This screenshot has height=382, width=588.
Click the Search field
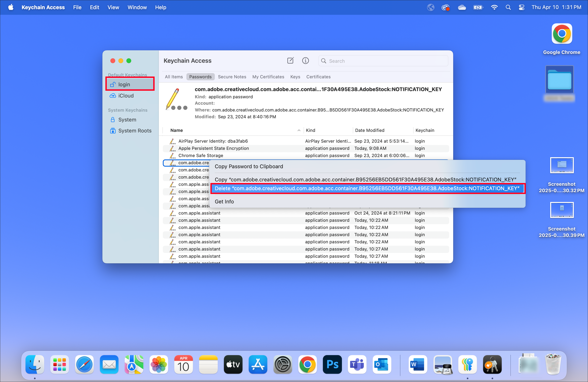click(383, 61)
